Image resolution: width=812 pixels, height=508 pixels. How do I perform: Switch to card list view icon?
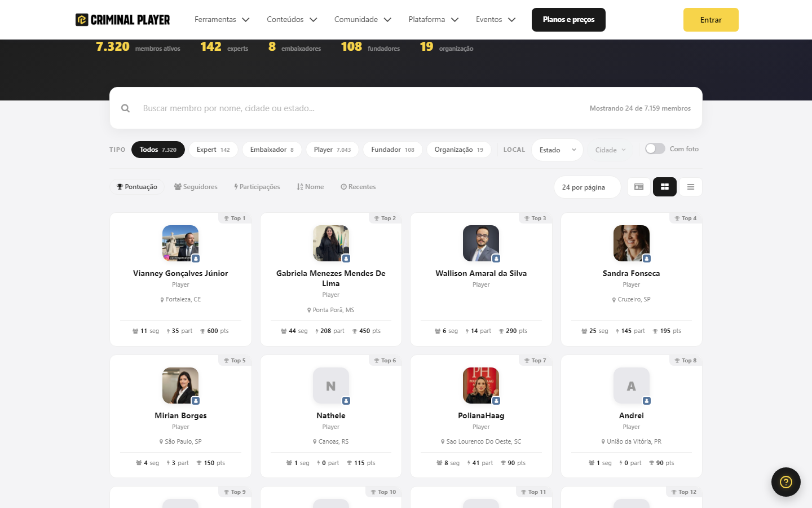coord(639,187)
